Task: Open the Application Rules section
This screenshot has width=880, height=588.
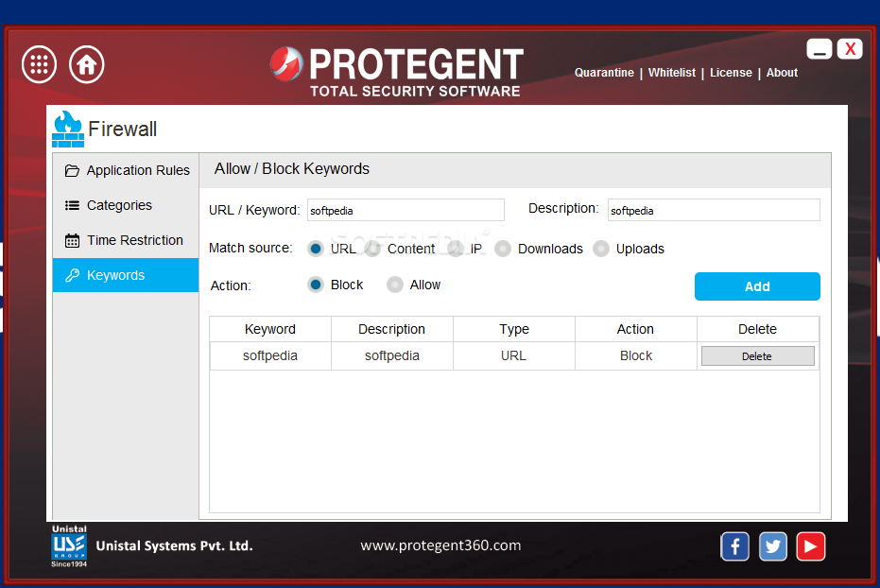Action: [x=126, y=170]
